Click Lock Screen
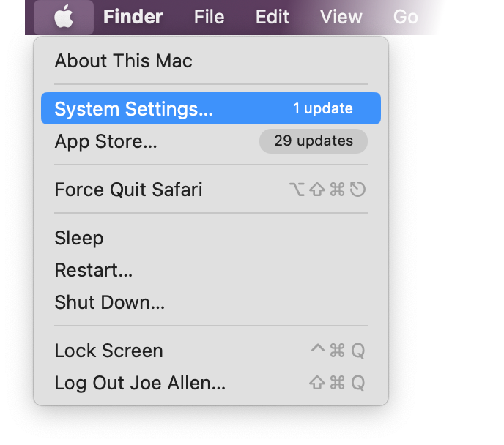Viewport: 504px width, 445px height. point(108,351)
